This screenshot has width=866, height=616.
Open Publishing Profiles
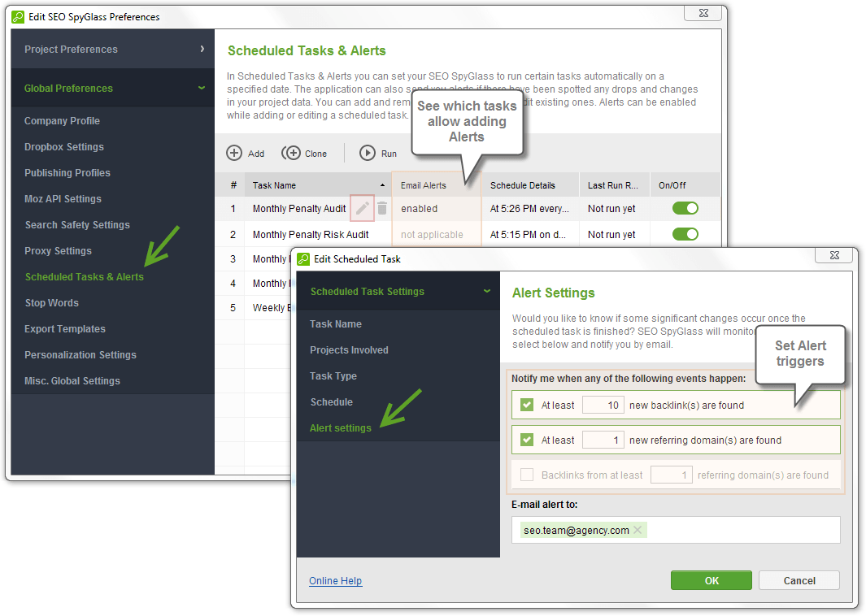[67, 173]
